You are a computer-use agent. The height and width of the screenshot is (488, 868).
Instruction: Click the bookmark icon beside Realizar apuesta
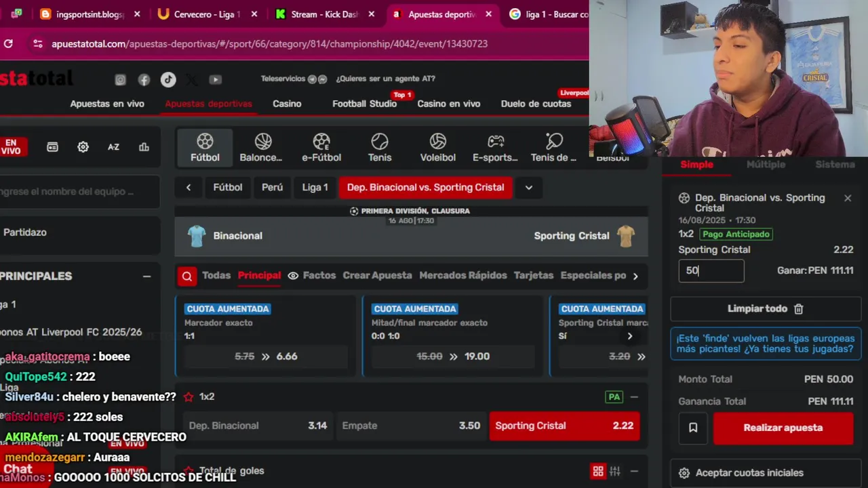click(693, 428)
